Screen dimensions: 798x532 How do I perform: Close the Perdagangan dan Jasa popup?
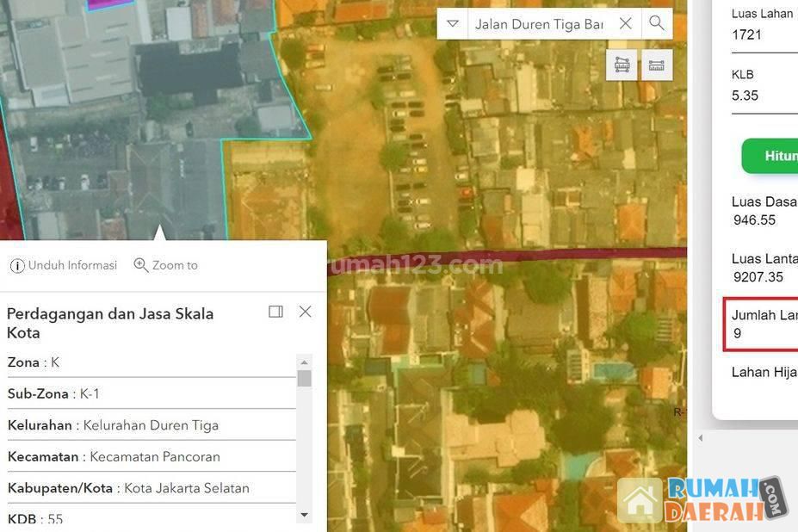(305, 312)
